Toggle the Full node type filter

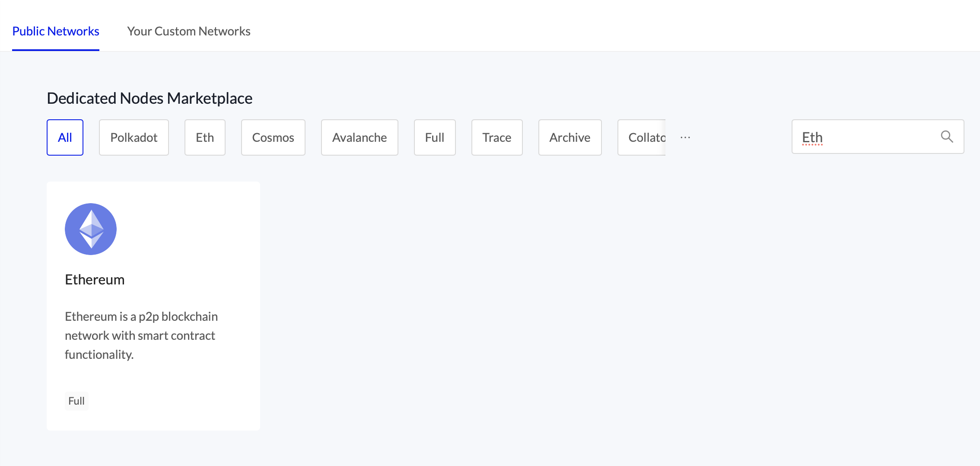(434, 137)
